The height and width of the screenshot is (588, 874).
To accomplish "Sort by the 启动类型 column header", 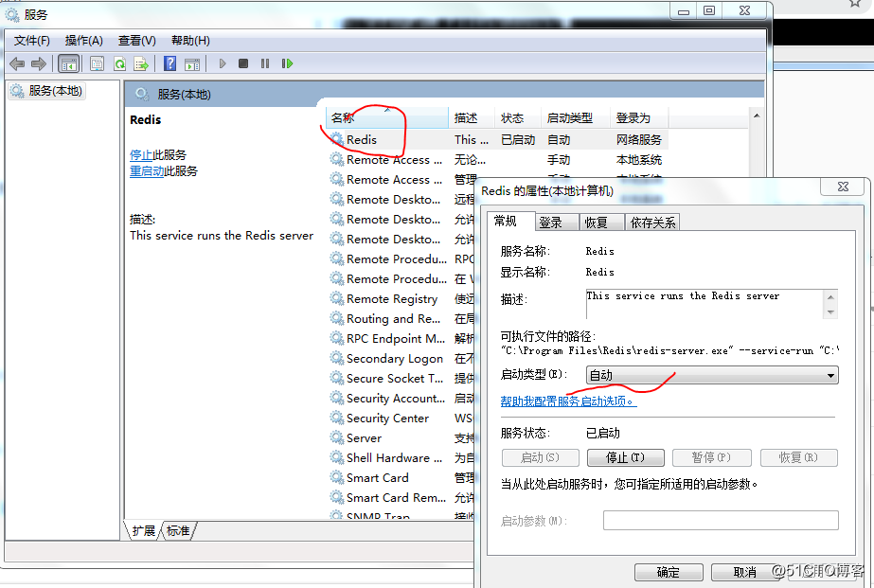I will click(x=576, y=117).
